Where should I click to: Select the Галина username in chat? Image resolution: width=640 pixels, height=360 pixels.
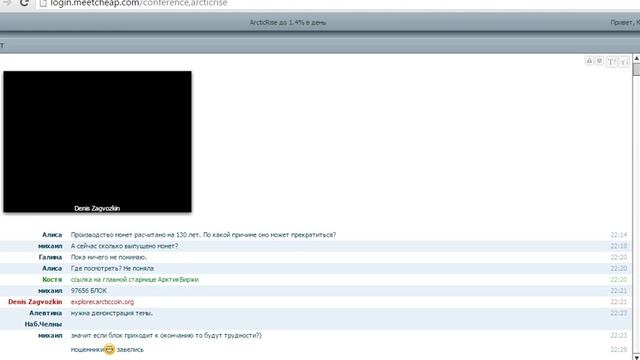(51, 257)
